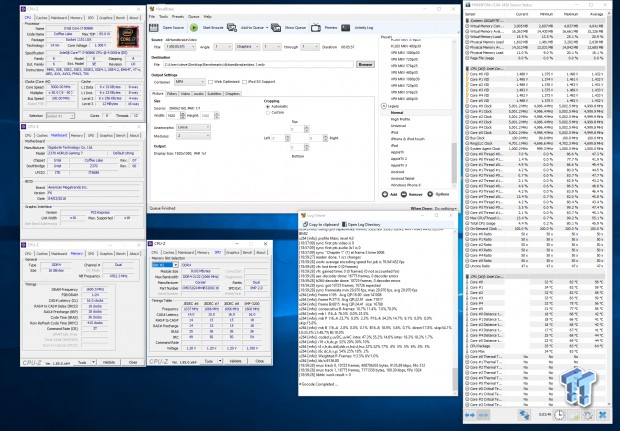Switch to the Filters tab in HandBrake
The width and height of the screenshot is (620, 431).
coord(172,94)
